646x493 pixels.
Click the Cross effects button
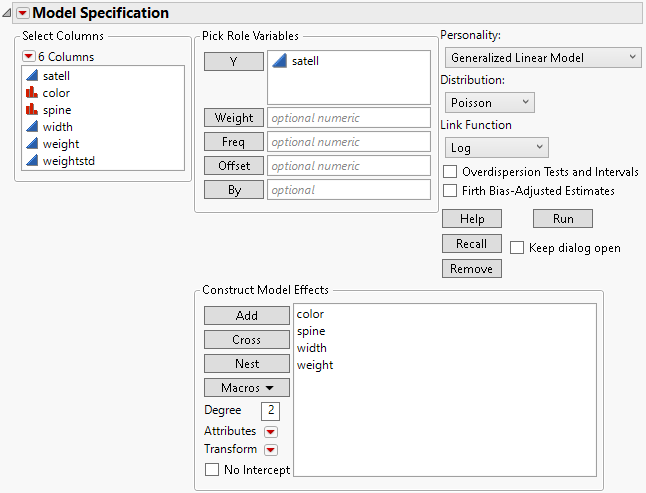click(x=247, y=339)
